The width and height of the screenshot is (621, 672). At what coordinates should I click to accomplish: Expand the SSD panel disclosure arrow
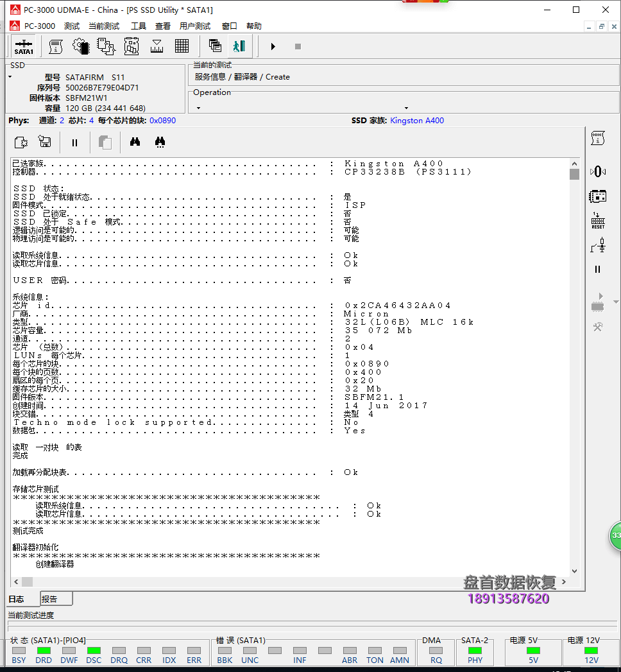[x=10, y=77]
